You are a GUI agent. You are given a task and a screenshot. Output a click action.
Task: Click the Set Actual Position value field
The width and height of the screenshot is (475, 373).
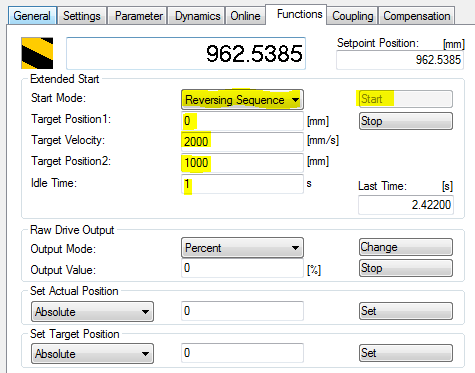point(242,311)
